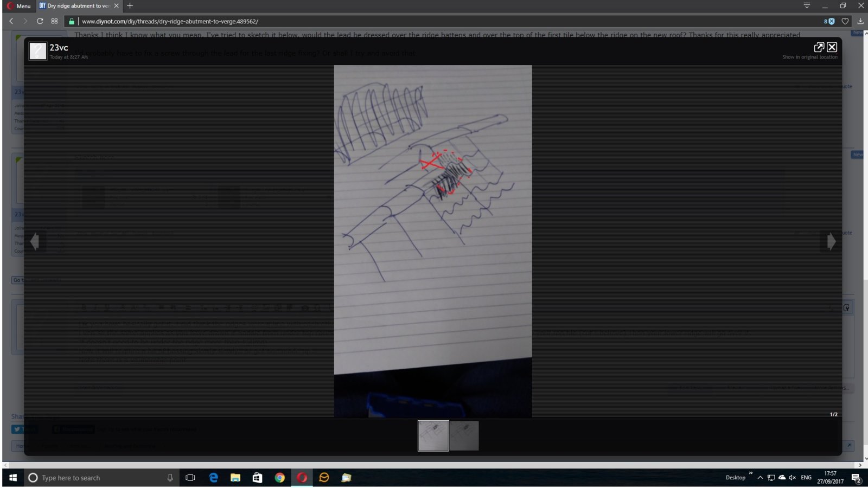Viewport: 868px width, 488px height.
Task: Click 'Show in original location' link
Action: click(809, 57)
